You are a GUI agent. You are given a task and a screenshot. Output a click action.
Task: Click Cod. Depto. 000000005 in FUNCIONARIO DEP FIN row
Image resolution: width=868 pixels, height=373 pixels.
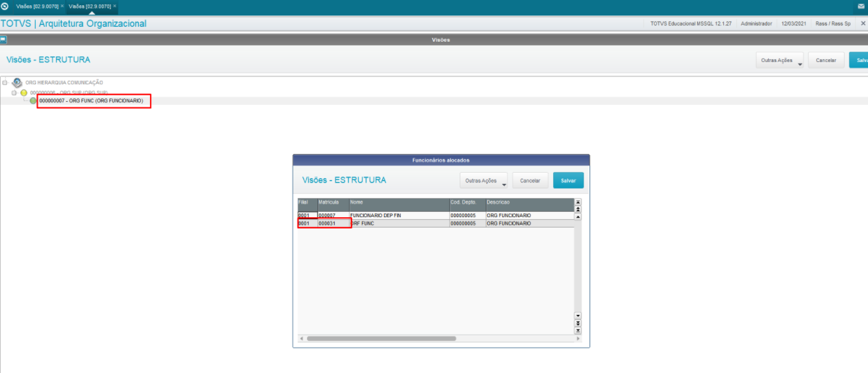(468, 215)
